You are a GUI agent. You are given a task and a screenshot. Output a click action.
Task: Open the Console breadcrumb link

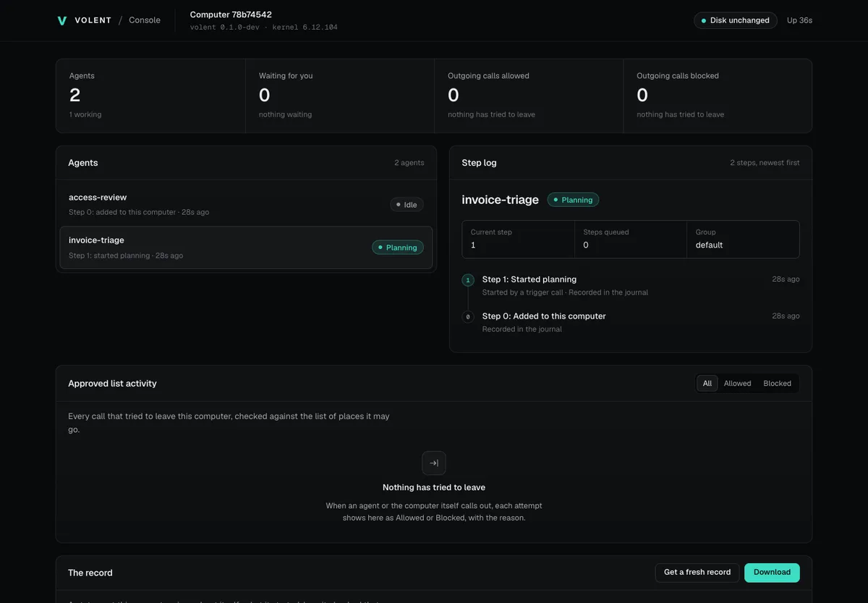click(x=145, y=20)
